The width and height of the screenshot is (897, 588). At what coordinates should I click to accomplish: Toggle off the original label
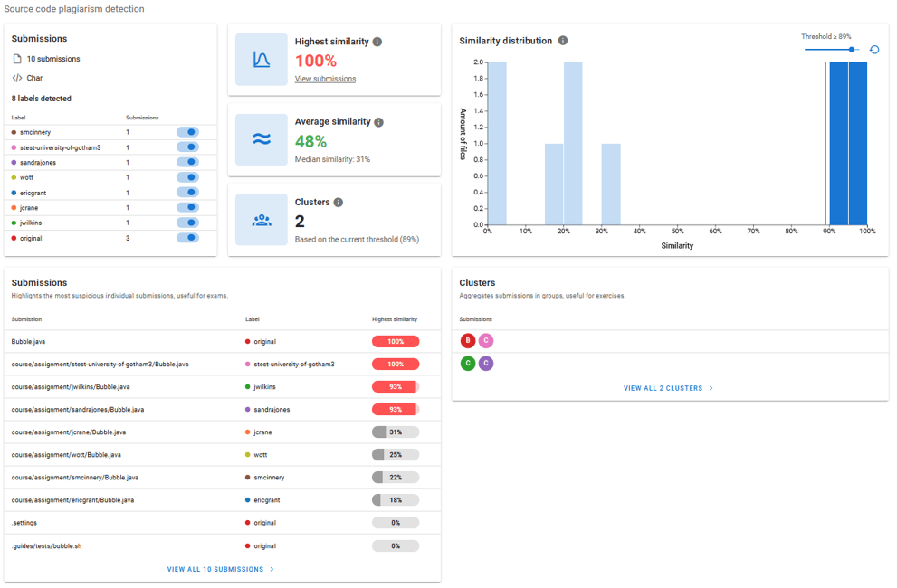[x=188, y=236]
